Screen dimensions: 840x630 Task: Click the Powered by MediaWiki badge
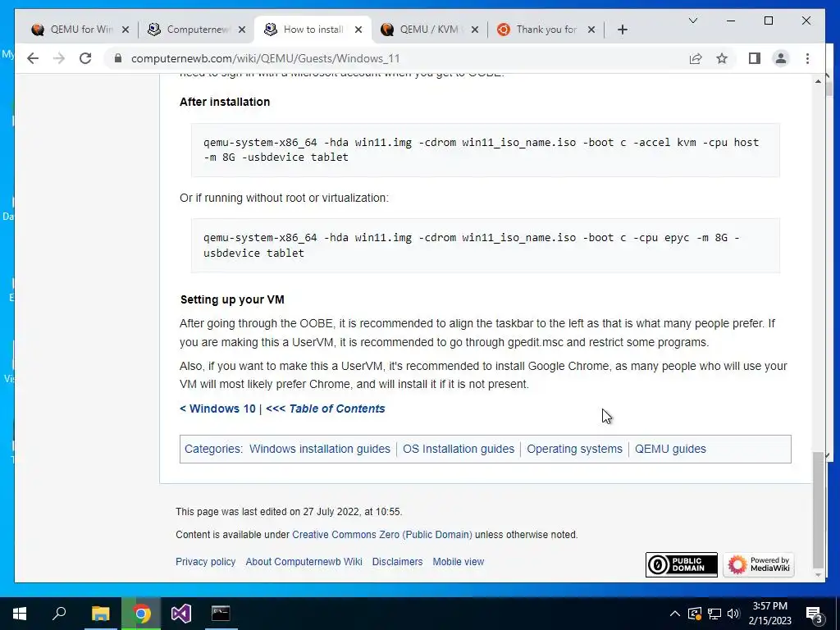[x=759, y=564]
